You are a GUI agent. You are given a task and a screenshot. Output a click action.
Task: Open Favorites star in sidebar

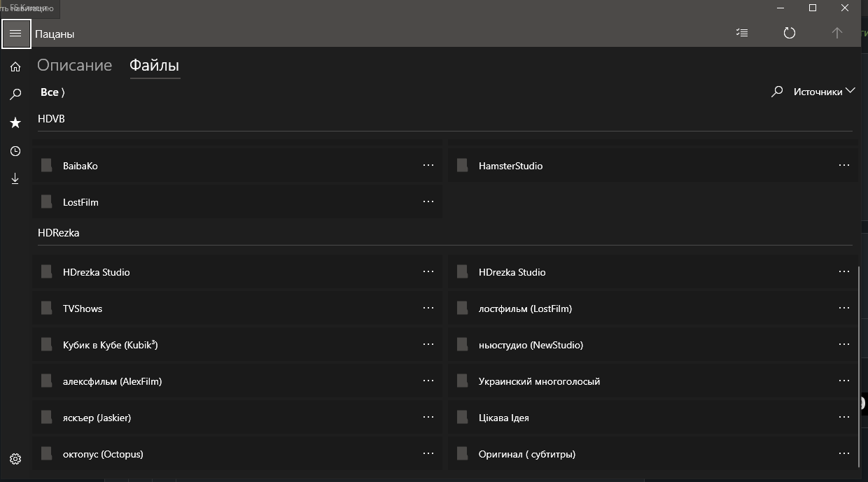(15, 123)
